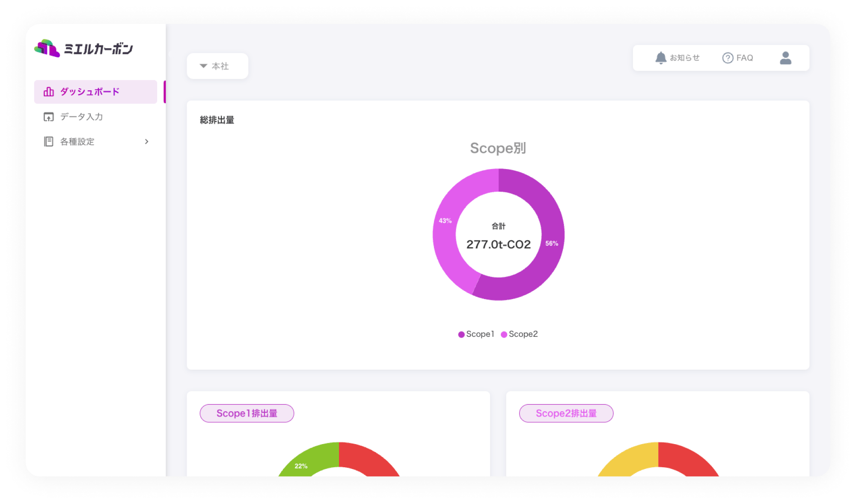Image resolution: width=856 pixels, height=504 pixels.
Task: Click the notification bell icon
Action: pos(661,58)
